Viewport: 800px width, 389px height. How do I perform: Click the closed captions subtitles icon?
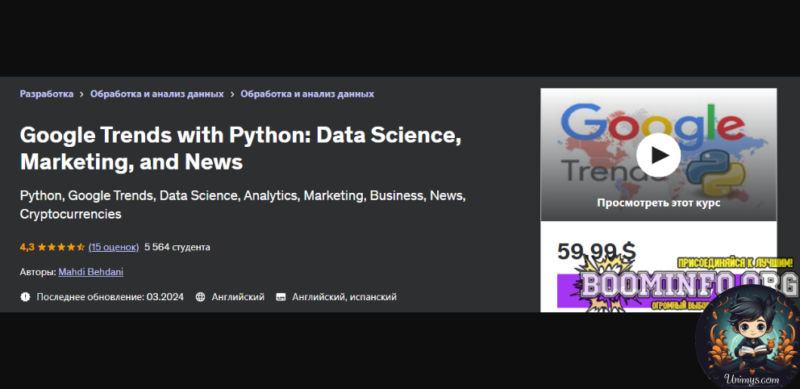point(281,297)
